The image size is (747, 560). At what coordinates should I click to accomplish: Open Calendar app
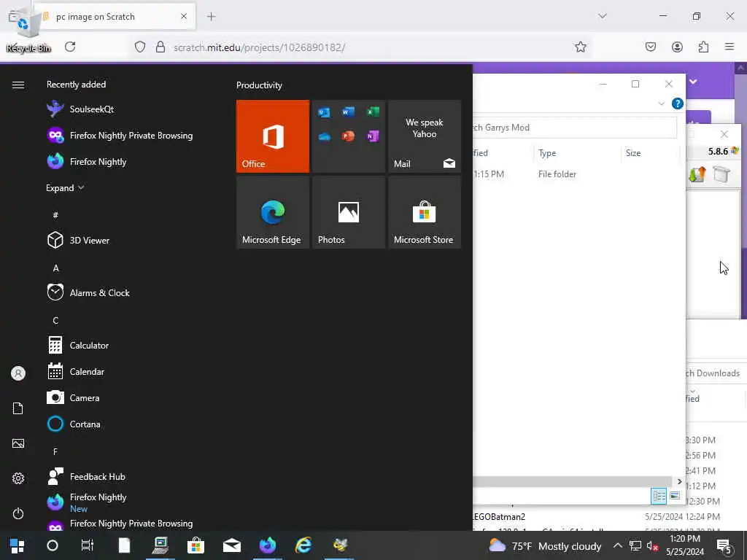(75, 371)
